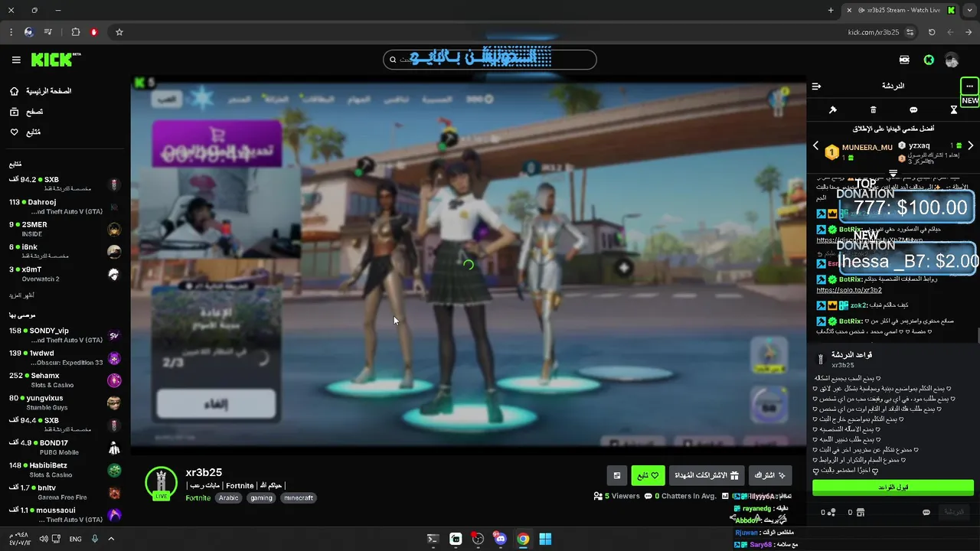The height and width of the screenshot is (551, 980).
Task: Click the Kick search field
Action: click(x=490, y=60)
